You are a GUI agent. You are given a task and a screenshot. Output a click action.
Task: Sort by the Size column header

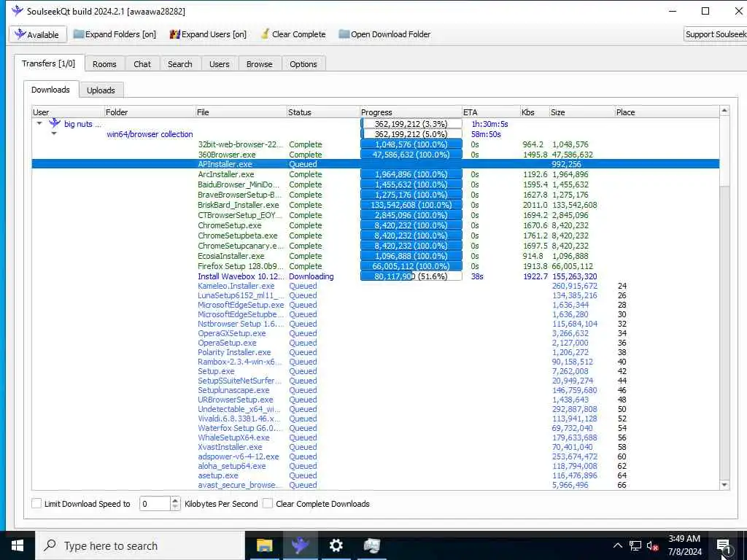coord(581,112)
